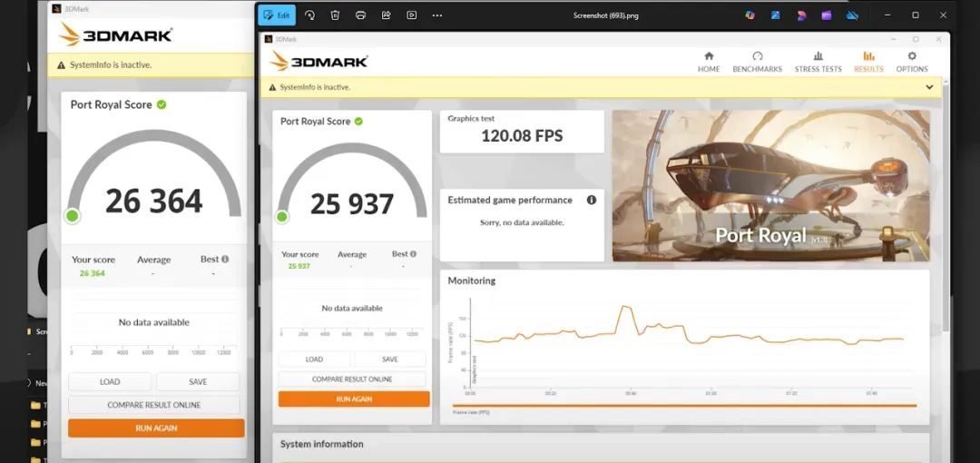
Task: Open the STRESS TESTS tab
Action: coord(818,62)
